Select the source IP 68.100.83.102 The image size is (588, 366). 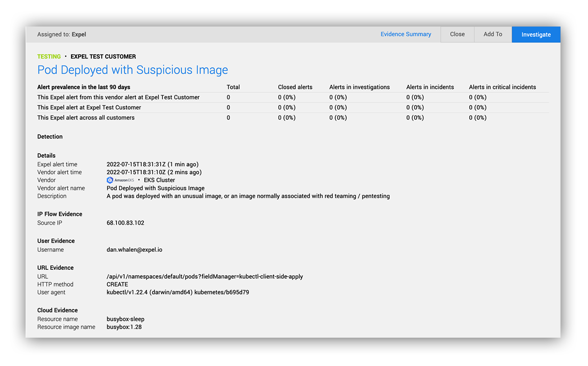[125, 223]
